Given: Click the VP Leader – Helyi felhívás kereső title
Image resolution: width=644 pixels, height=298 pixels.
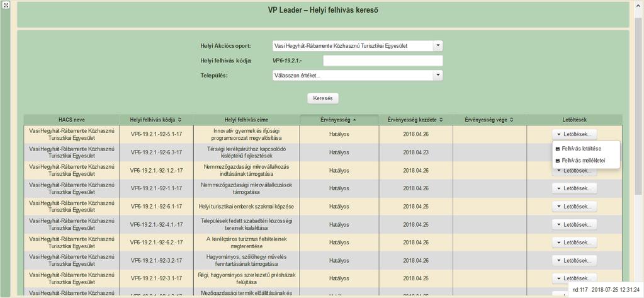Looking at the screenshot, I should 323,10.
